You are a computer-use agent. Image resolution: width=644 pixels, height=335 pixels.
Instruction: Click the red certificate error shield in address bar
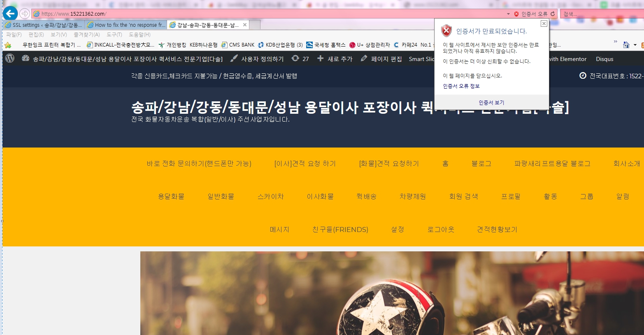[516, 14]
